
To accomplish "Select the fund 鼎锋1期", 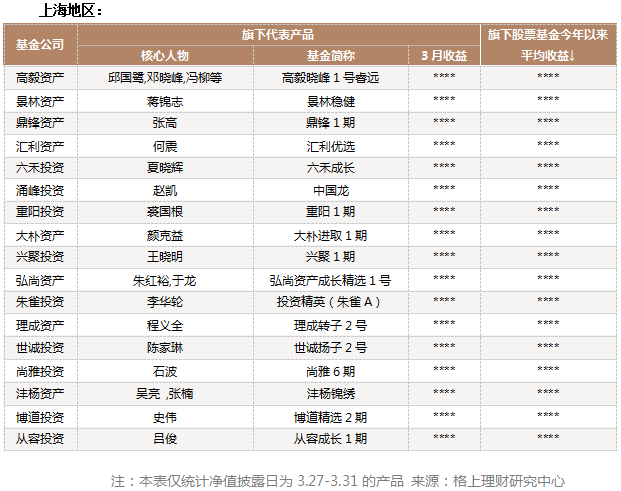I will click(x=331, y=123).
